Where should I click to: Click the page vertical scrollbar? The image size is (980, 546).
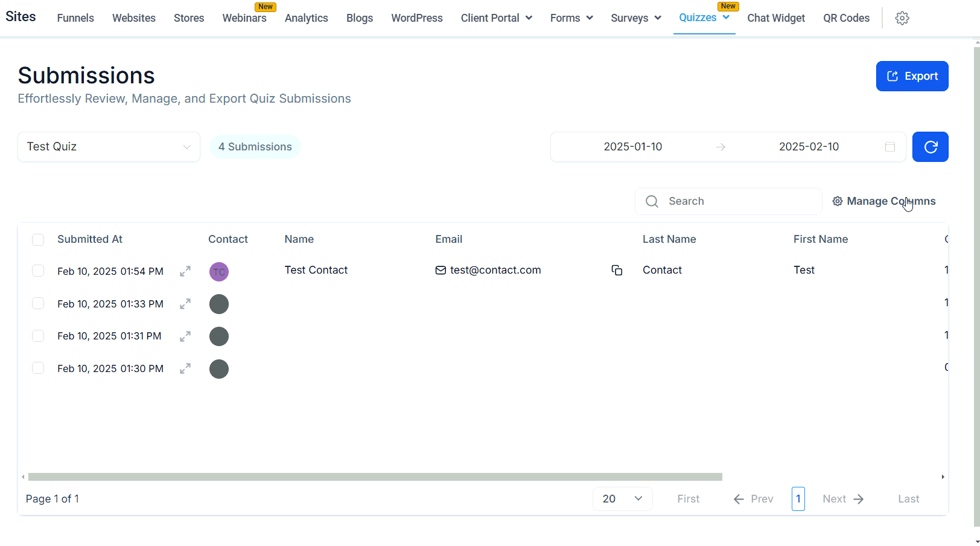(977, 287)
